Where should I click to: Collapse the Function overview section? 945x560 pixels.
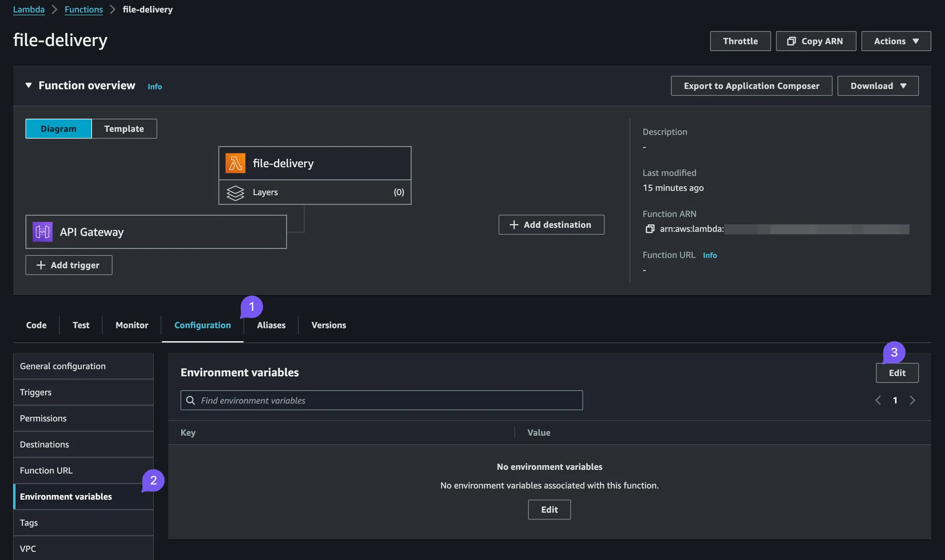point(29,86)
